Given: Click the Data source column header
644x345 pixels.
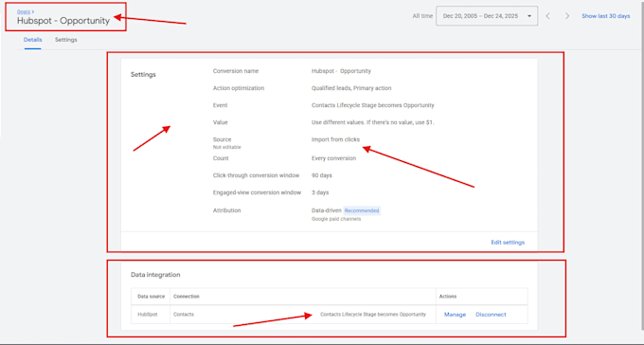Looking at the screenshot, I should (151, 296).
